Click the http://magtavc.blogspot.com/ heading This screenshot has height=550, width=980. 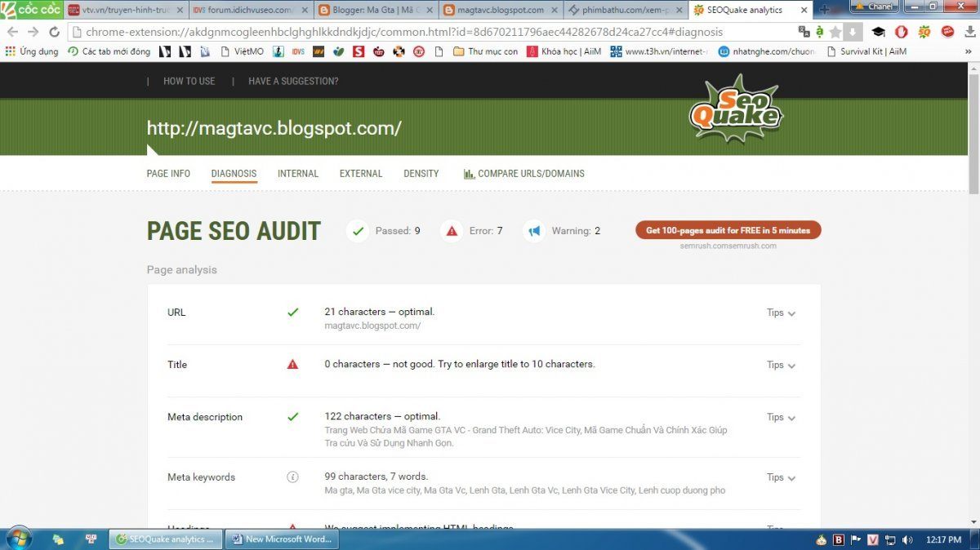point(274,128)
